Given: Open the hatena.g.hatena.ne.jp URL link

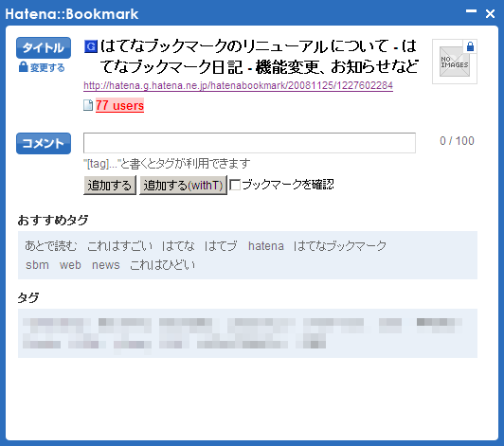Looking at the screenshot, I should [238, 85].
